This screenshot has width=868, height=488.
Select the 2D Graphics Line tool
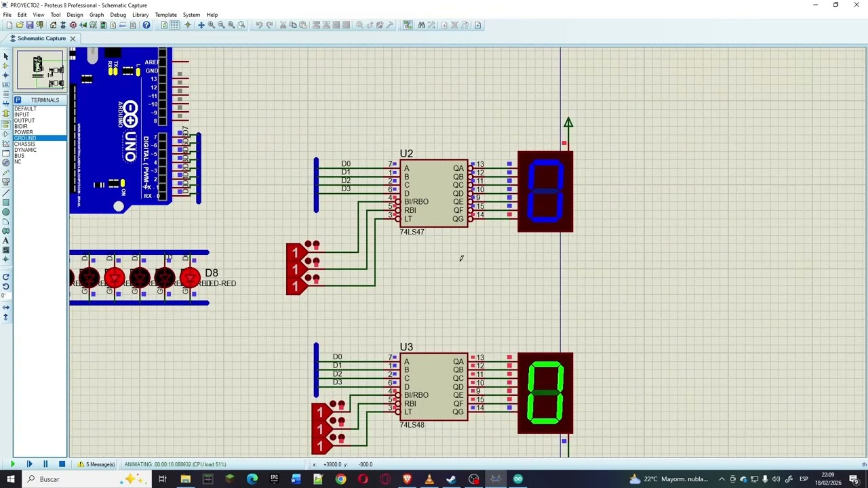click(6, 192)
